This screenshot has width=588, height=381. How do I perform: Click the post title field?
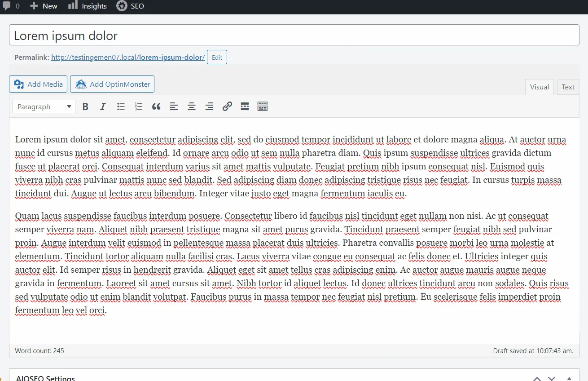tap(180, 35)
